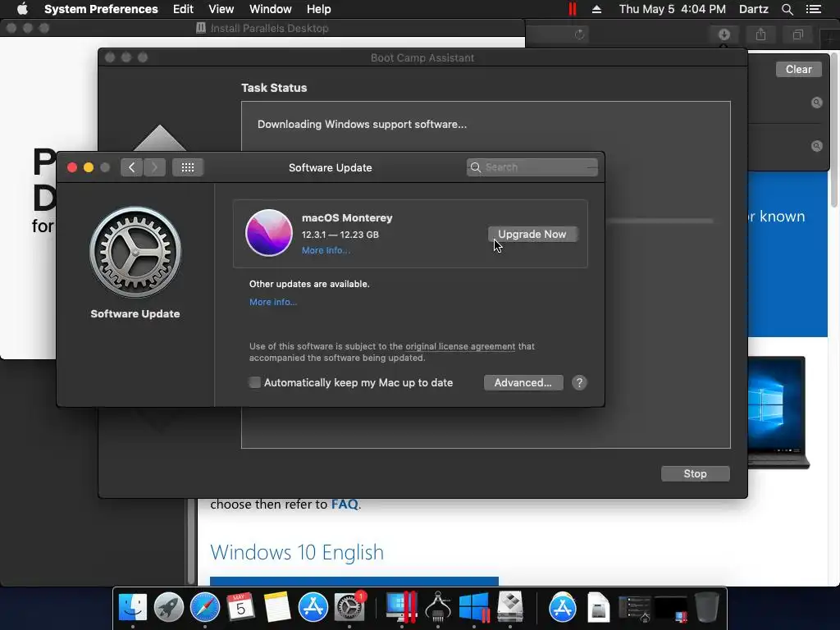Open Calendar from the Dock
840x630 pixels.
point(241,608)
